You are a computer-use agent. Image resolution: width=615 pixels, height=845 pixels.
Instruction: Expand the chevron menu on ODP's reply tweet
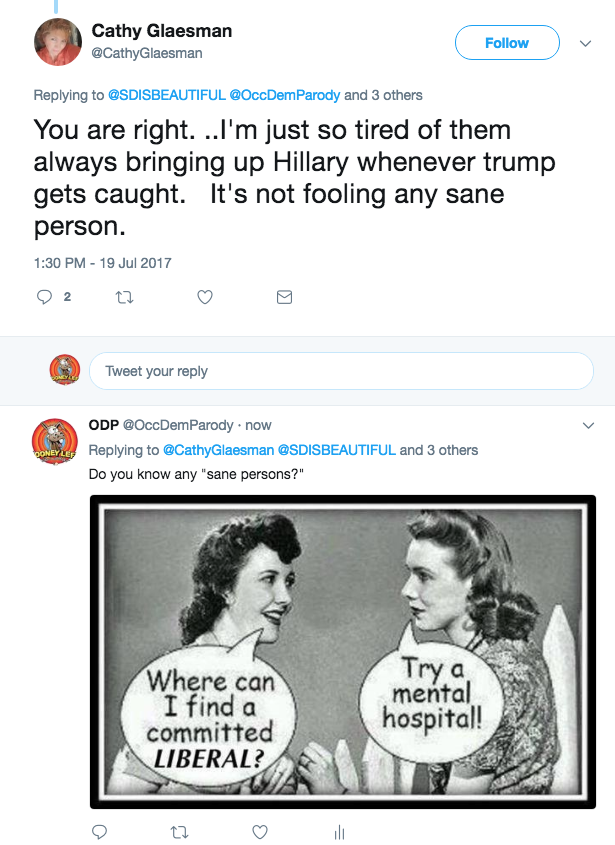(x=588, y=425)
